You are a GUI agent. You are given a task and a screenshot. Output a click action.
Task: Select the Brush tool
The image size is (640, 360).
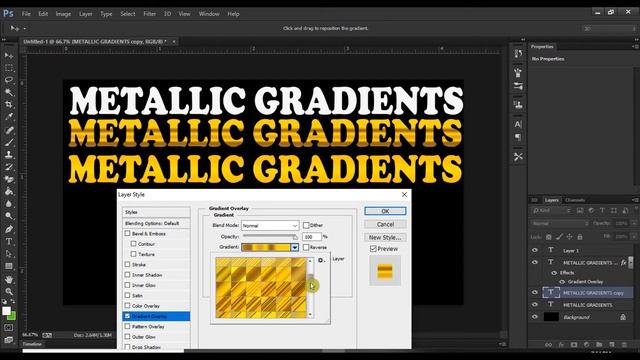tap(9, 142)
